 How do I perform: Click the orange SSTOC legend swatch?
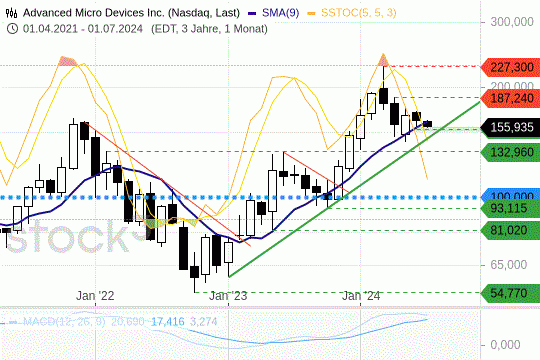pyautogui.click(x=311, y=13)
